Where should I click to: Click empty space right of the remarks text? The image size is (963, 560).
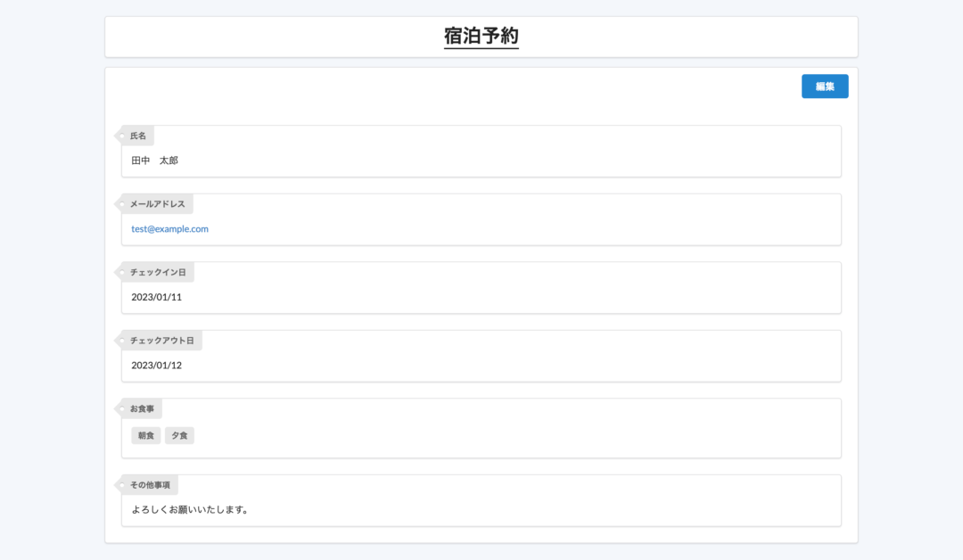point(535,510)
